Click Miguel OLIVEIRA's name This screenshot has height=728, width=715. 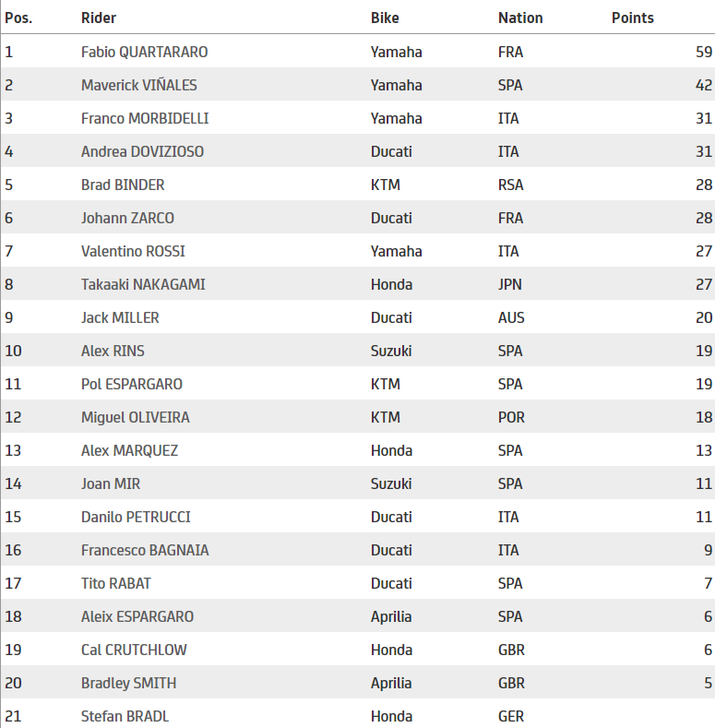135,417
